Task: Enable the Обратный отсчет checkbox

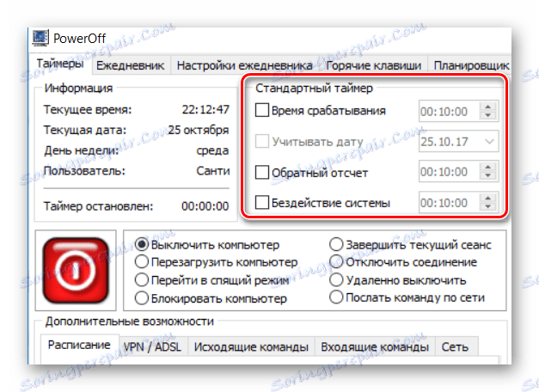Action: click(x=261, y=172)
